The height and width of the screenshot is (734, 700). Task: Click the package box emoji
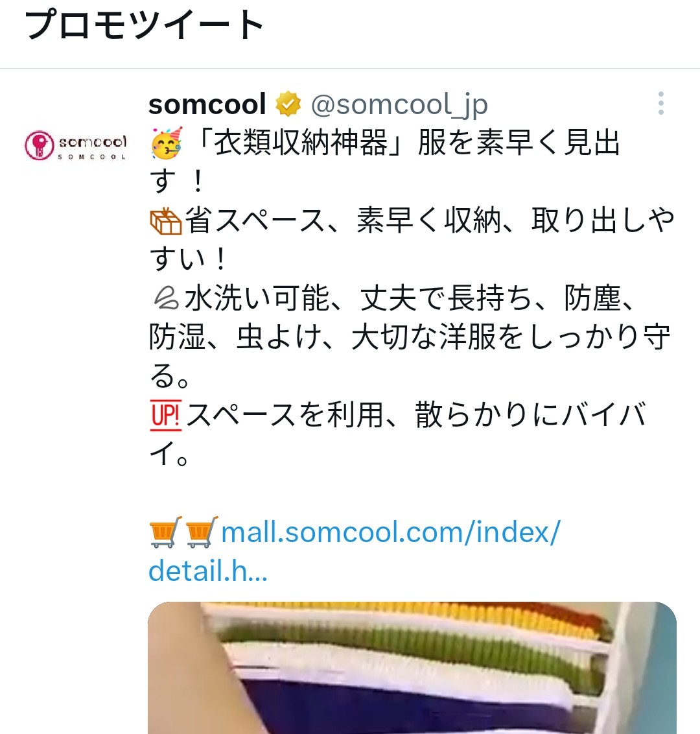click(x=166, y=221)
